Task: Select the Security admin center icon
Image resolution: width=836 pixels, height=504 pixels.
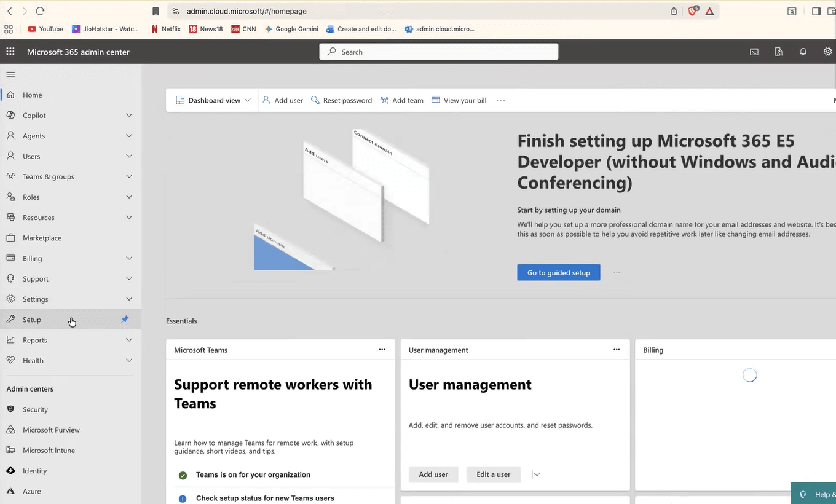Action: coord(11,409)
